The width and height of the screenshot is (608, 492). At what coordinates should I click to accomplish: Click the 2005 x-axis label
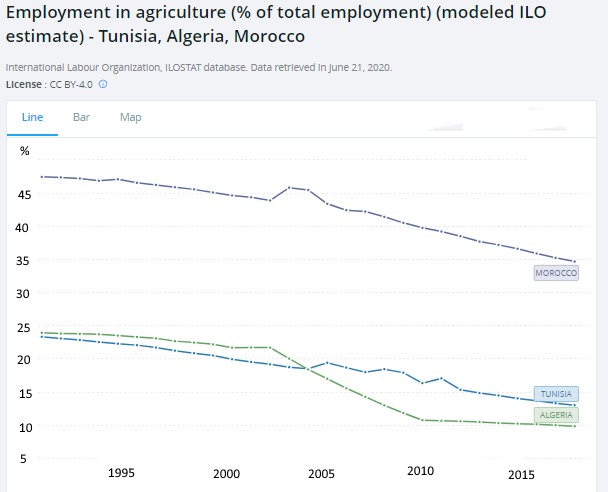(321, 474)
